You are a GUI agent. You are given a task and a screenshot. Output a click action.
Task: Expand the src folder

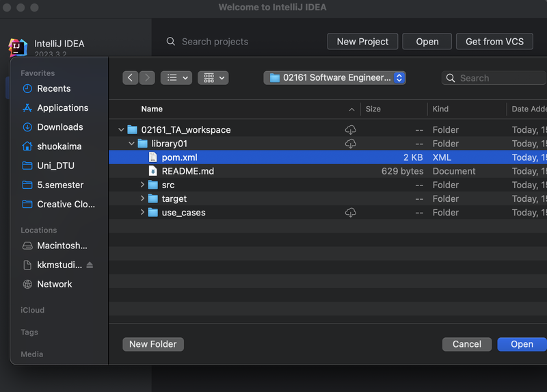[x=142, y=185]
